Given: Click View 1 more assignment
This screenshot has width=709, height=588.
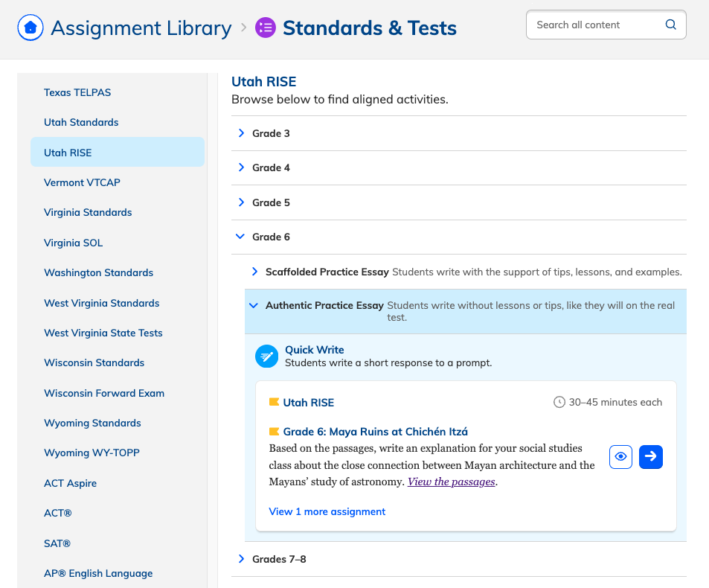Looking at the screenshot, I should click(327, 511).
